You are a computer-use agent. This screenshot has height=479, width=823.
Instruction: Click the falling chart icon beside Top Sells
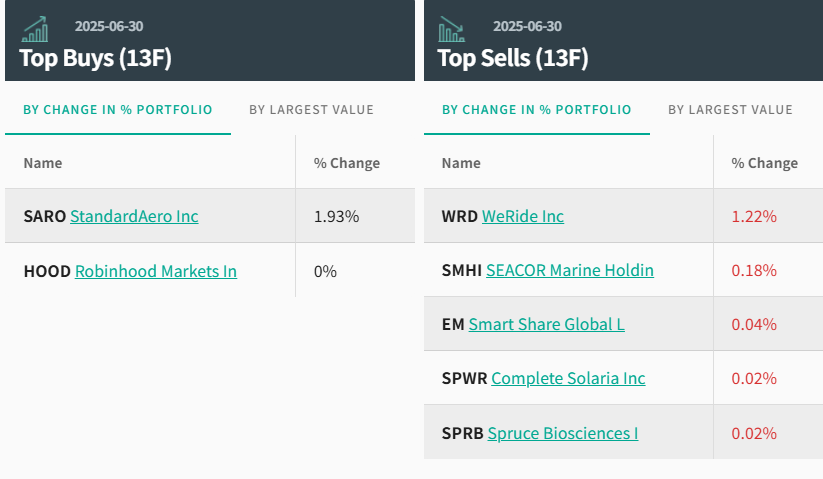pos(452,30)
